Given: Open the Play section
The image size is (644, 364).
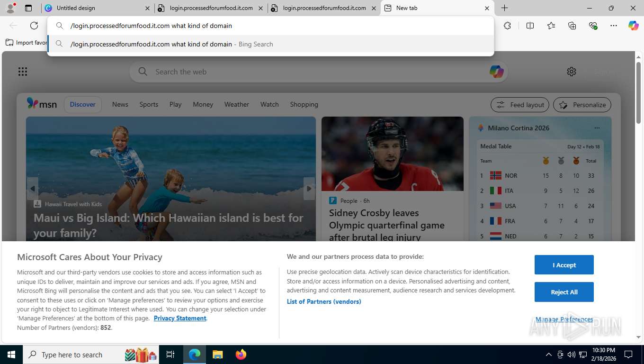Looking at the screenshot, I should pos(176,104).
